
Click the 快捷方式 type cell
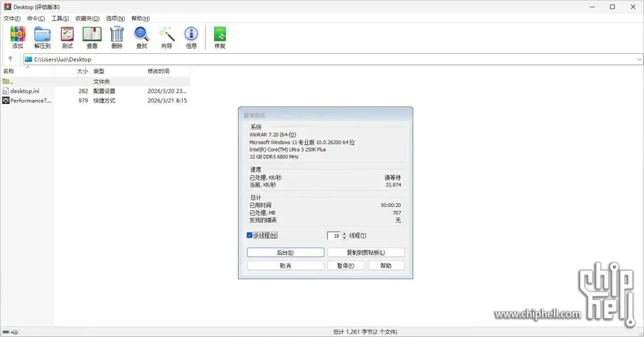(x=104, y=101)
